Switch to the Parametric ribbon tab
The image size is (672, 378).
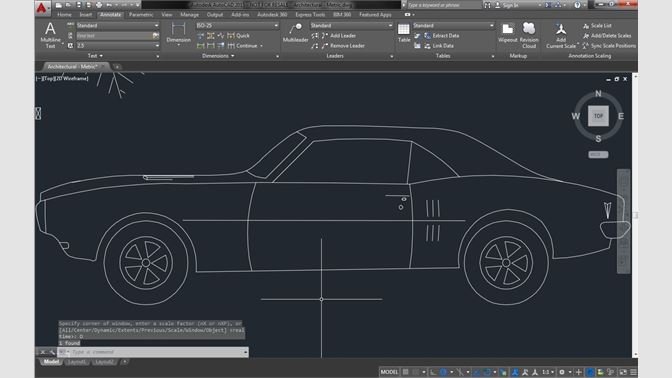point(141,15)
